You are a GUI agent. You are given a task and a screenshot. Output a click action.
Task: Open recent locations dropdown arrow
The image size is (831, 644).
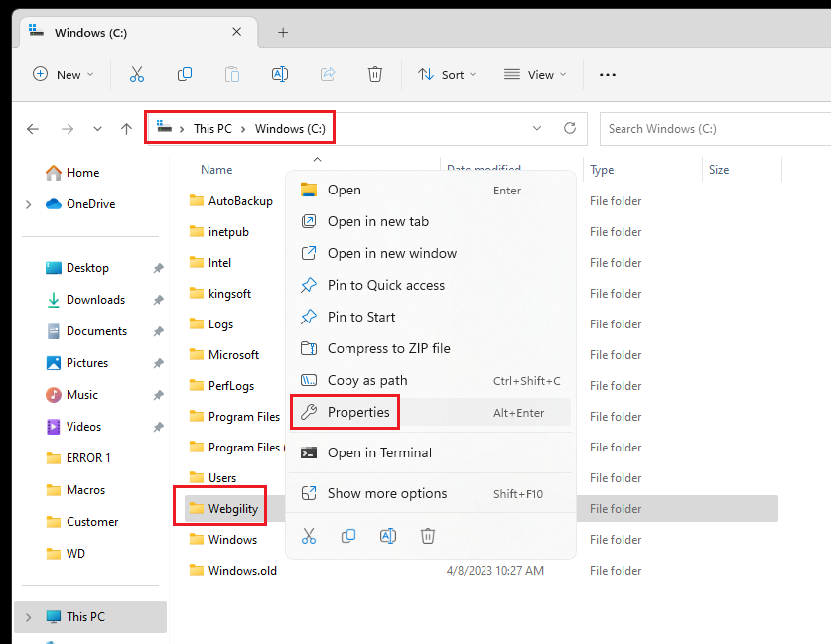(x=97, y=129)
